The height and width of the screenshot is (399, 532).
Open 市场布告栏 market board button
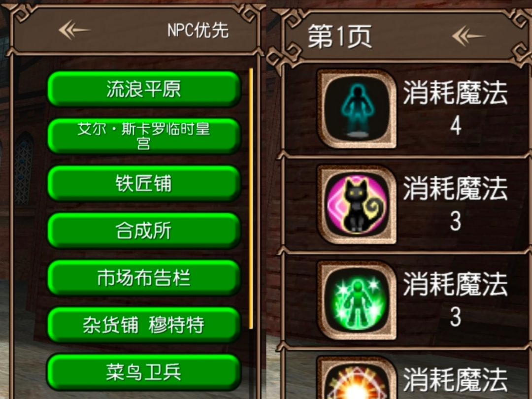(144, 277)
